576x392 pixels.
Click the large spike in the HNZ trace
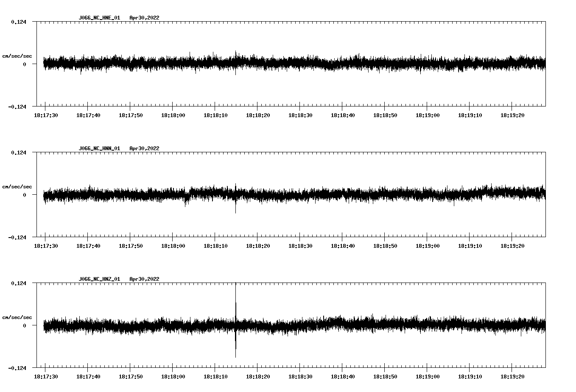click(235, 320)
